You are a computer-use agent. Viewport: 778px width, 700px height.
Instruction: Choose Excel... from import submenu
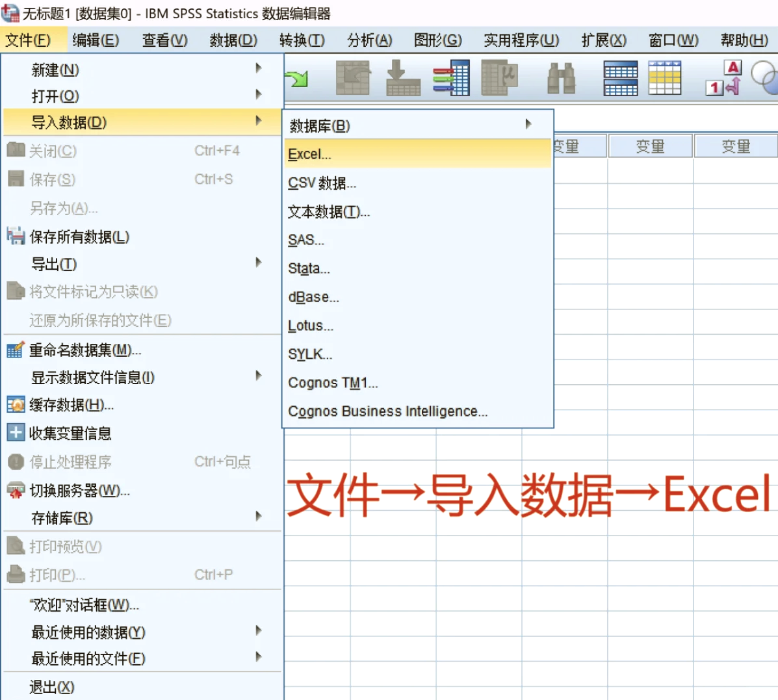(418, 154)
